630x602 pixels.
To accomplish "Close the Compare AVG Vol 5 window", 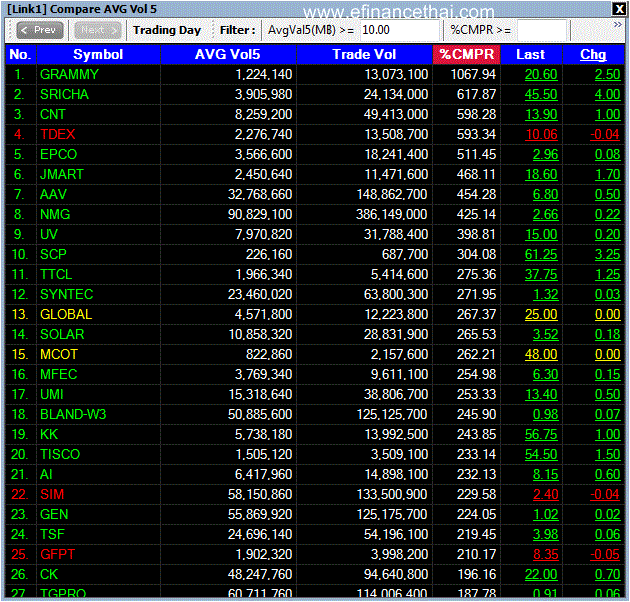I will pyautogui.click(x=618, y=9).
